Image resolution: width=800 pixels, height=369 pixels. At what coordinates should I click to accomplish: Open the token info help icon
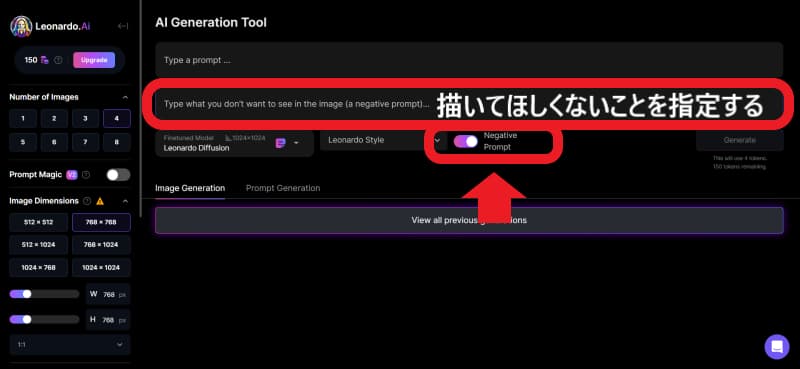coord(58,60)
